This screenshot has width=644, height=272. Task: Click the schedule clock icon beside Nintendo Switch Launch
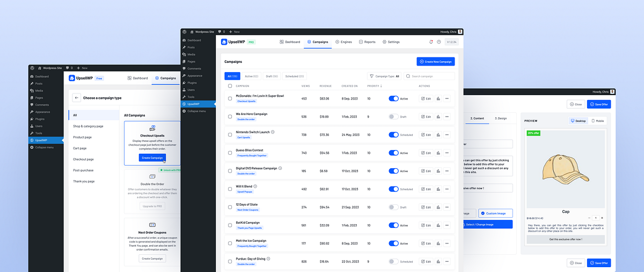coord(273,132)
